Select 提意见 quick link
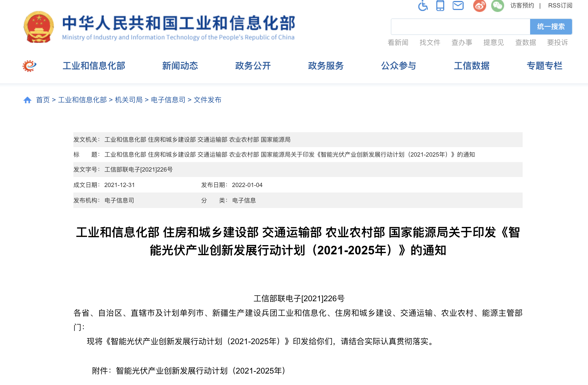This screenshot has height=385, width=588. click(x=494, y=43)
